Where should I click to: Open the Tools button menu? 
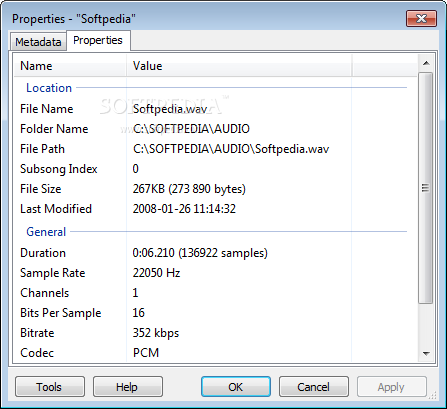point(50,387)
